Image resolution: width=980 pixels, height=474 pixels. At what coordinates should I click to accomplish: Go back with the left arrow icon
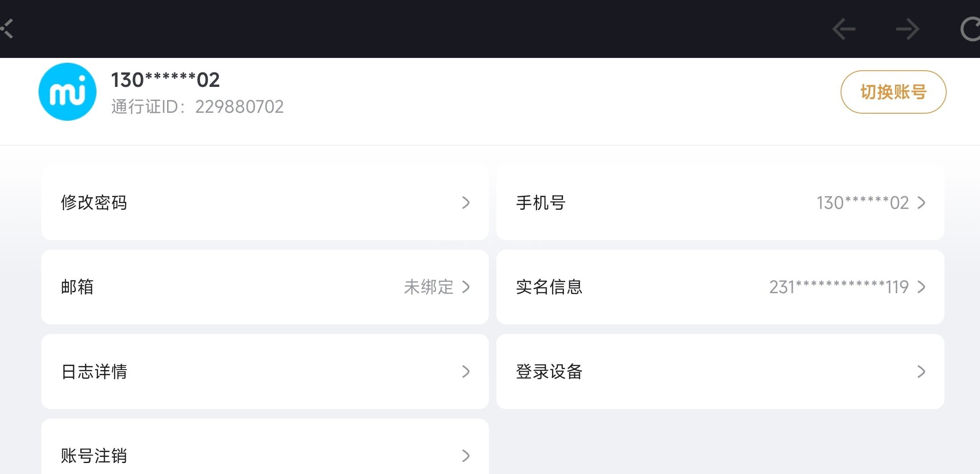click(844, 29)
